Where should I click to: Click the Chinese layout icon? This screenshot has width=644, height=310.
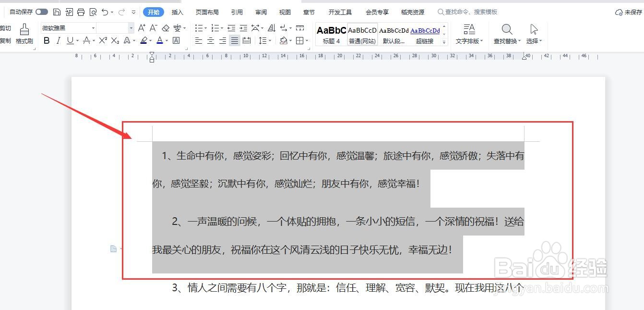[x=255, y=28]
